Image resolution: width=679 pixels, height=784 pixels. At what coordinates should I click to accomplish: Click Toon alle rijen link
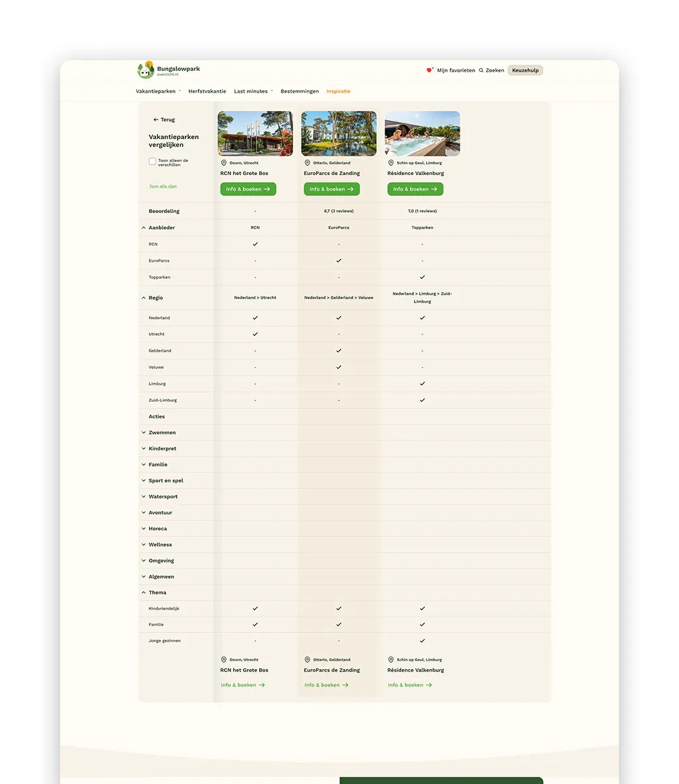pyautogui.click(x=163, y=187)
